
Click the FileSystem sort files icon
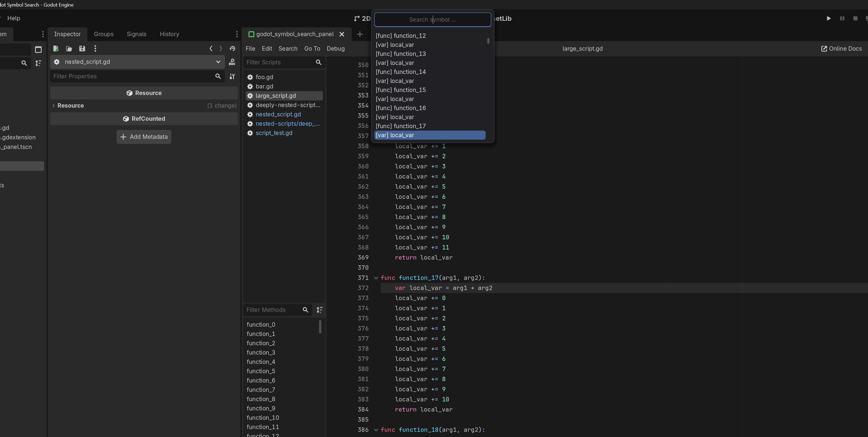coord(38,63)
